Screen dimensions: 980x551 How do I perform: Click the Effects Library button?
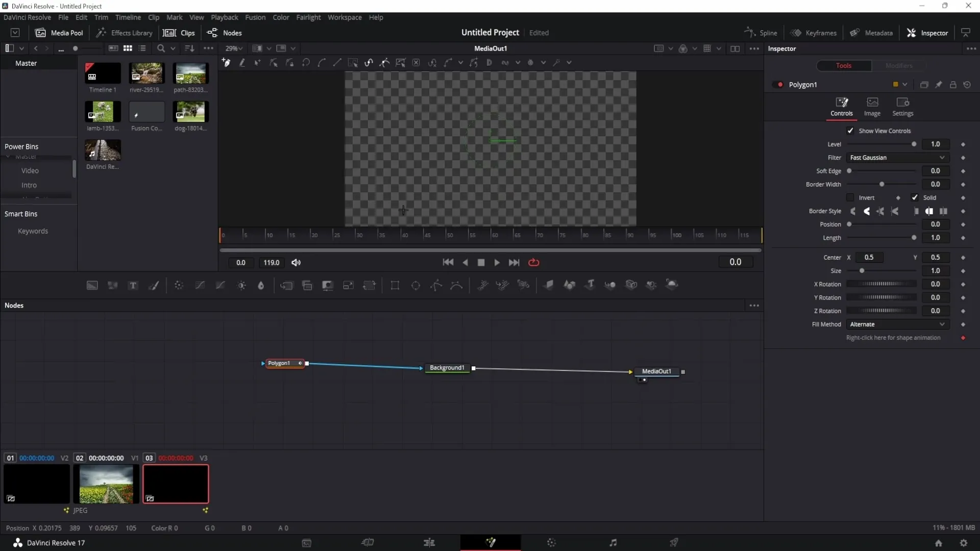click(125, 32)
